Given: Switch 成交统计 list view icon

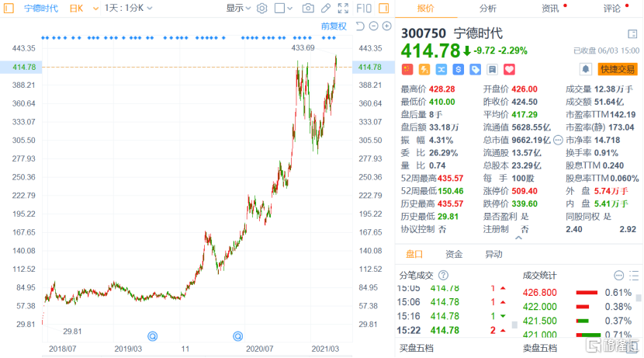Looking at the screenshot, I should (634, 275).
